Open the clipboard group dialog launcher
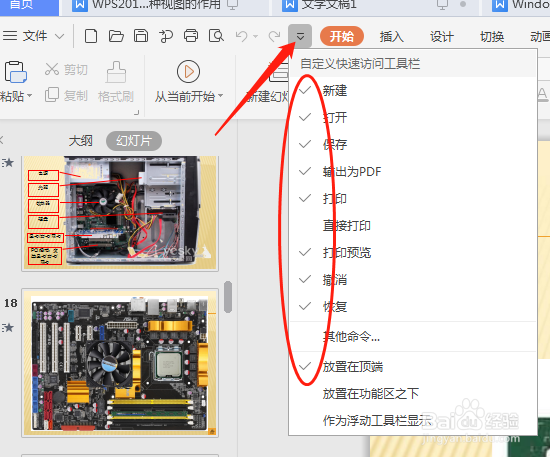Screen dimensions: 550x457 136,113
